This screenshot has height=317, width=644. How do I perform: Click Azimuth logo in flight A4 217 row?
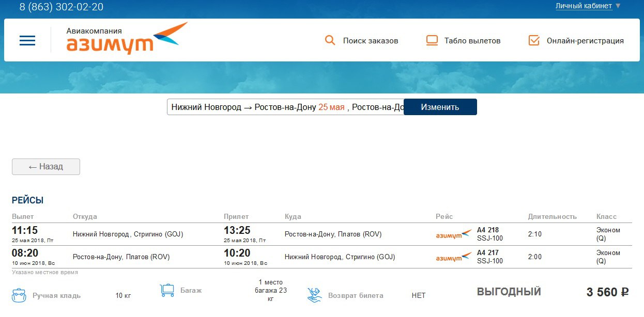coord(454,257)
